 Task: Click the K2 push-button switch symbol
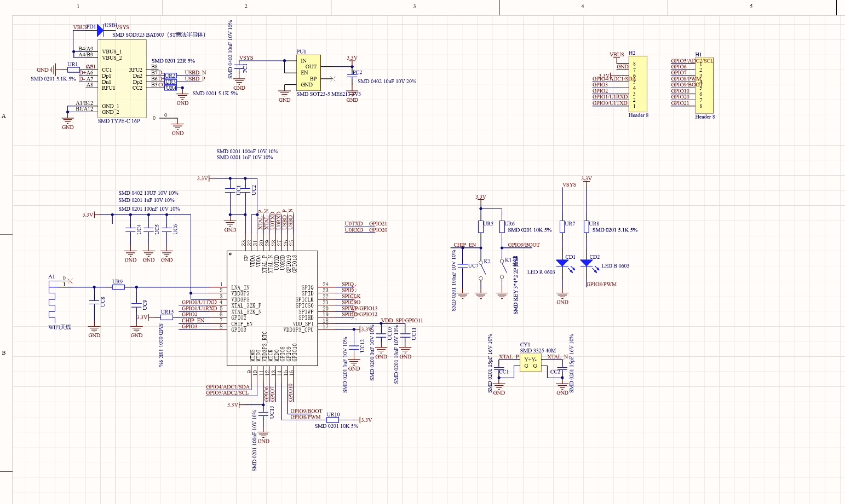(x=481, y=269)
